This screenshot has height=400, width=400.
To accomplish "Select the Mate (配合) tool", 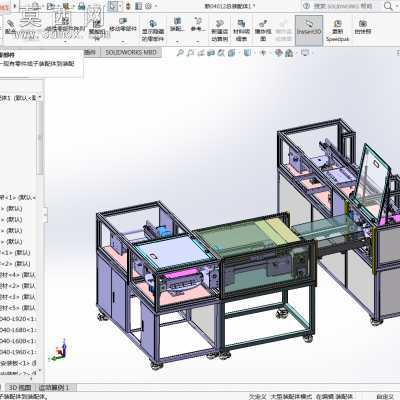I will pos(10,27).
